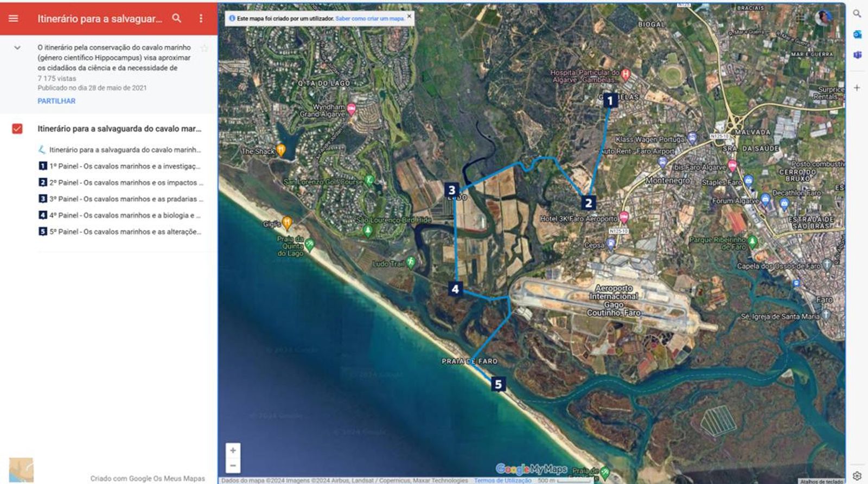Open sidebar settings gear icon

(857, 476)
